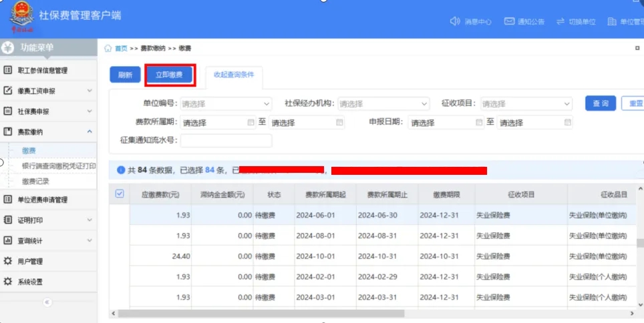Click the 立即缴费 button
644x323 pixels.
click(x=170, y=75)
